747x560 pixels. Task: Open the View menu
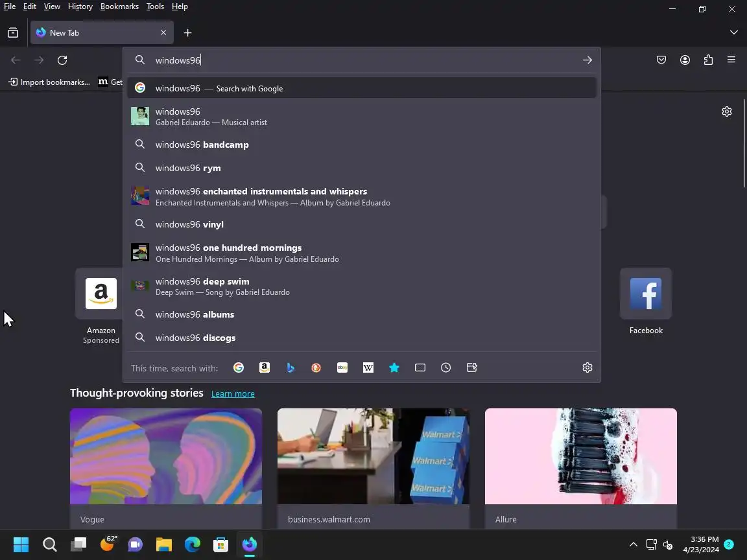tap(52, 6)
